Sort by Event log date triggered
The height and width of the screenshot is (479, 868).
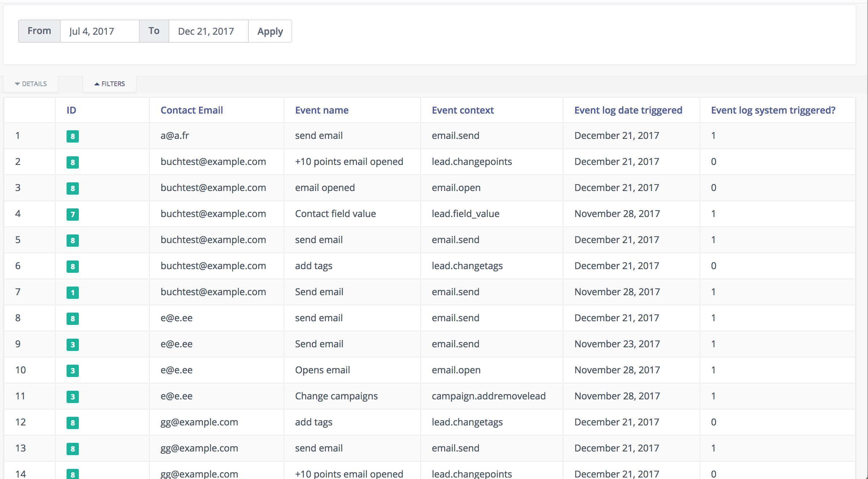coord(628,110)
